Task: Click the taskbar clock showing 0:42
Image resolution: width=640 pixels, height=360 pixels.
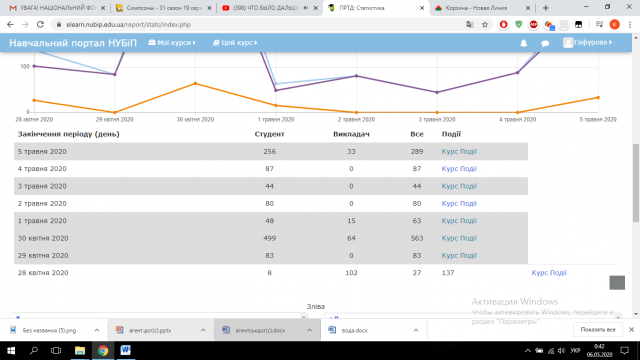Action: (x=599, y=351)
